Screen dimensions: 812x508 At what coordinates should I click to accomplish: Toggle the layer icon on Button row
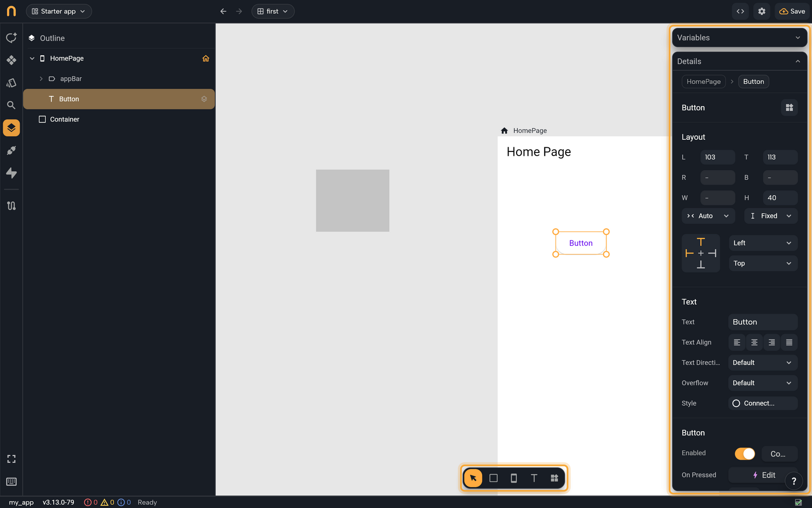tap(204, 99)
